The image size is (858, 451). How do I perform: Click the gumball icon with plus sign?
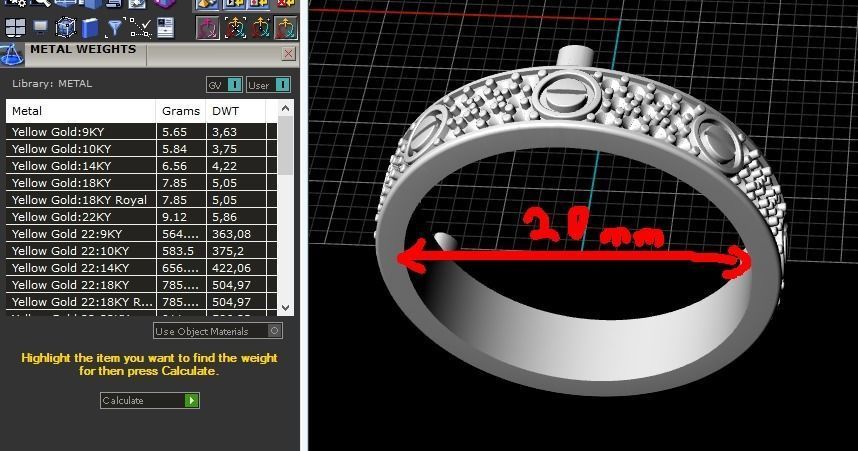pyautogui.click(x=260, y=27)
